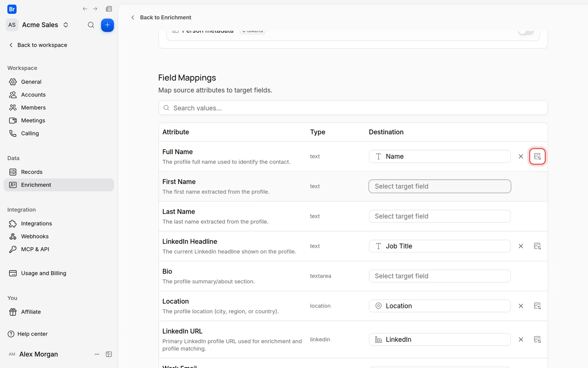588x368 pixels.
Task: Open the Job Title destination dropdown
Action: (x=440, y=246)
